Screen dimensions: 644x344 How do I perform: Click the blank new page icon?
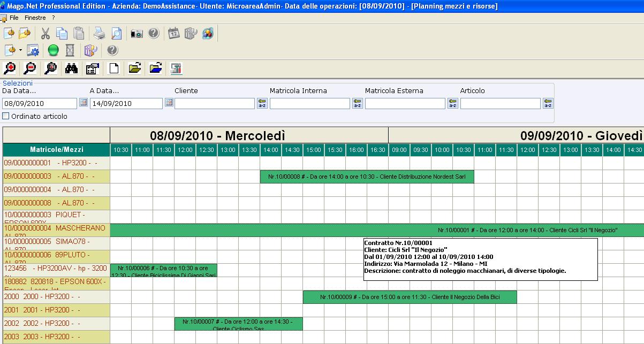tap(113, 68)
